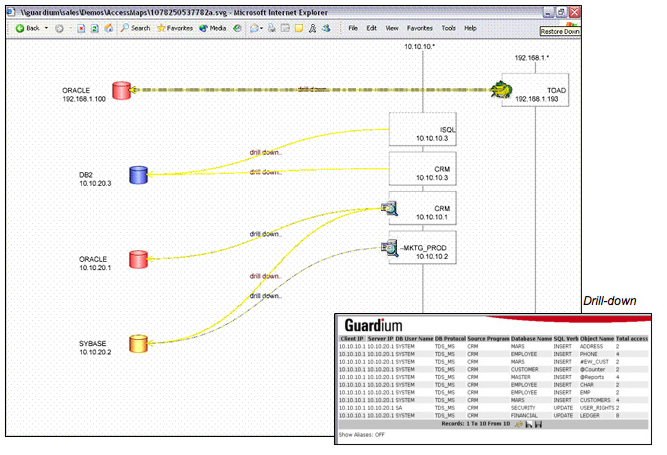This screenshot has height=455, width=667.
Task: Click the chart icon in records bar
Action: 529,424
